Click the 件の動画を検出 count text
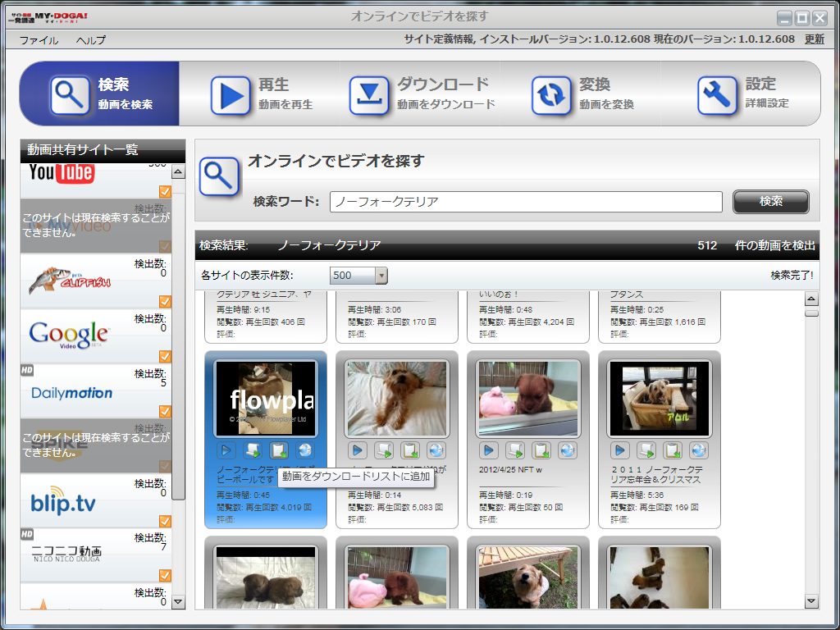 click(x=774, y=245)
